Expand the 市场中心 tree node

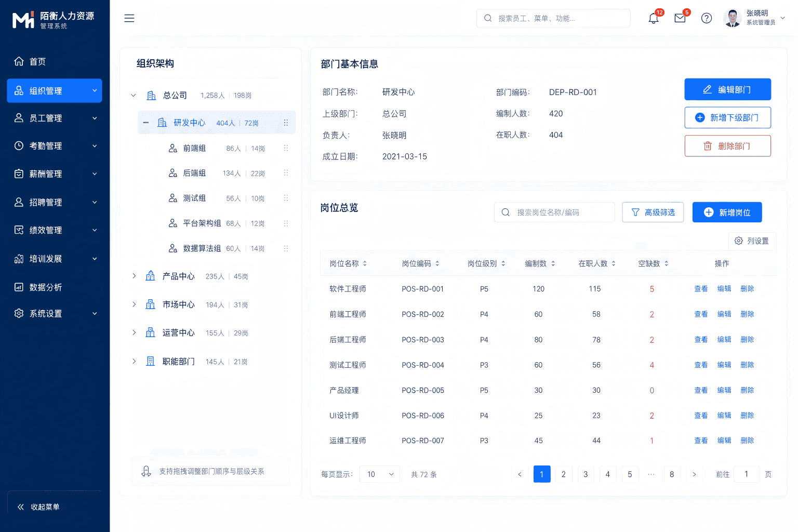[134, 304]
